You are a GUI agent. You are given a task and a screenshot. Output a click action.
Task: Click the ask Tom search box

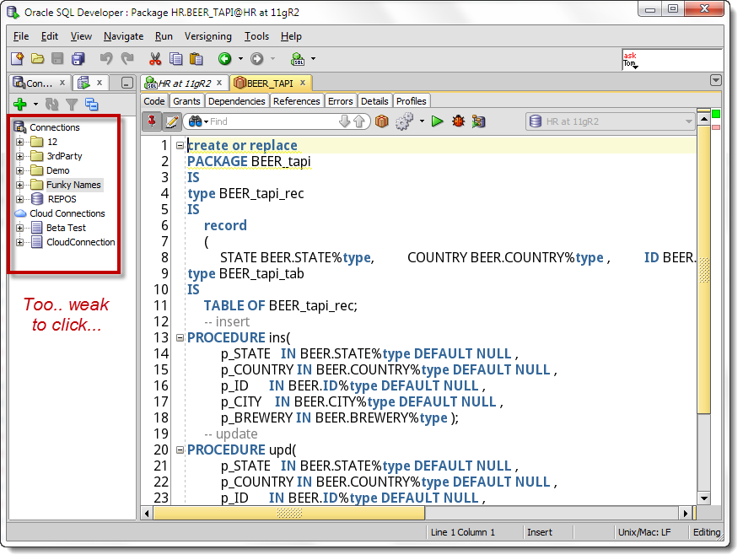(x=672, y=60)
